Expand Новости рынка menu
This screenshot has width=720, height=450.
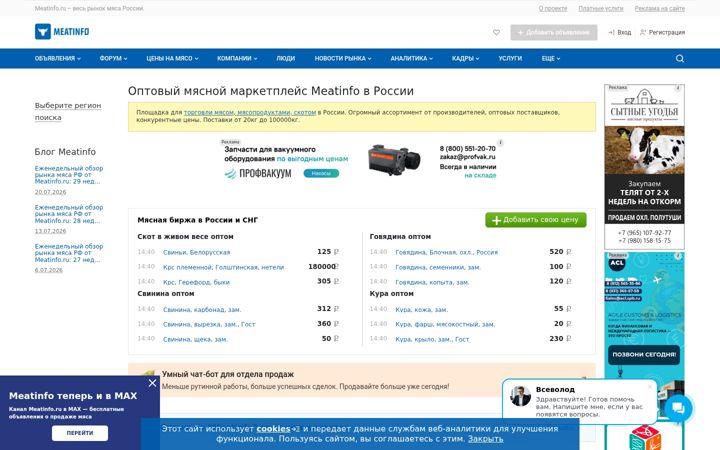pos(343,58)
